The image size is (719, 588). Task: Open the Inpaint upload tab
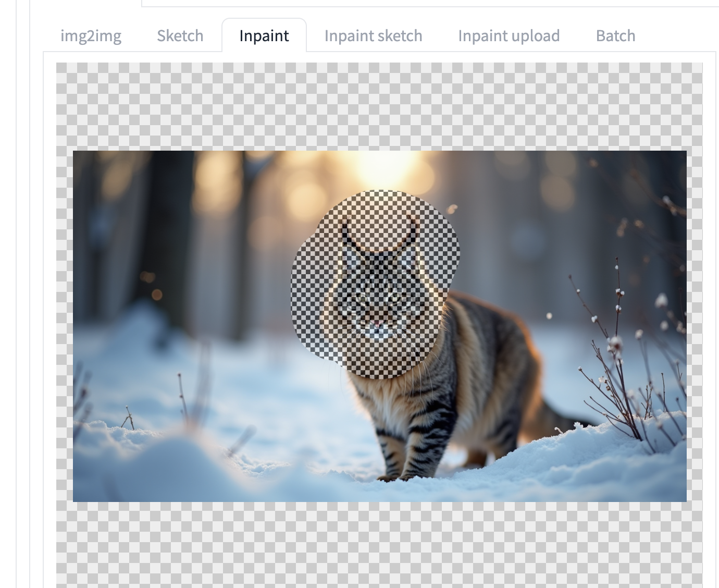tap(509, 35)
